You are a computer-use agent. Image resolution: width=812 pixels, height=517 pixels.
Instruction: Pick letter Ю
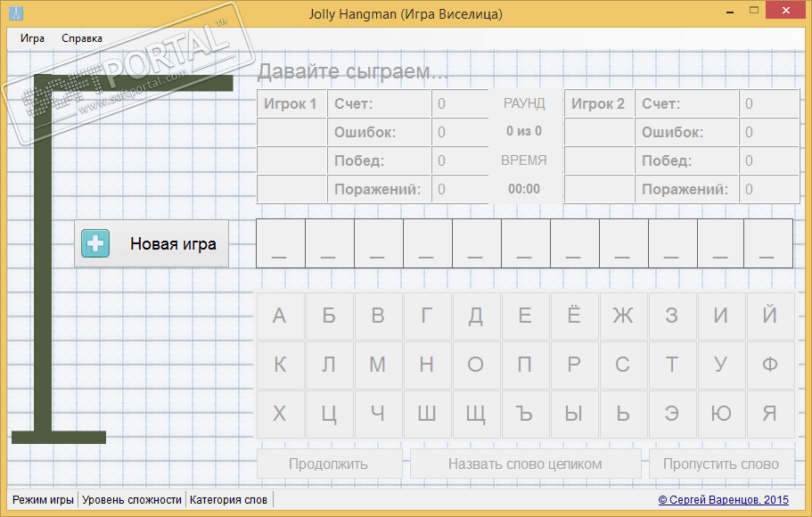point(721,414)
